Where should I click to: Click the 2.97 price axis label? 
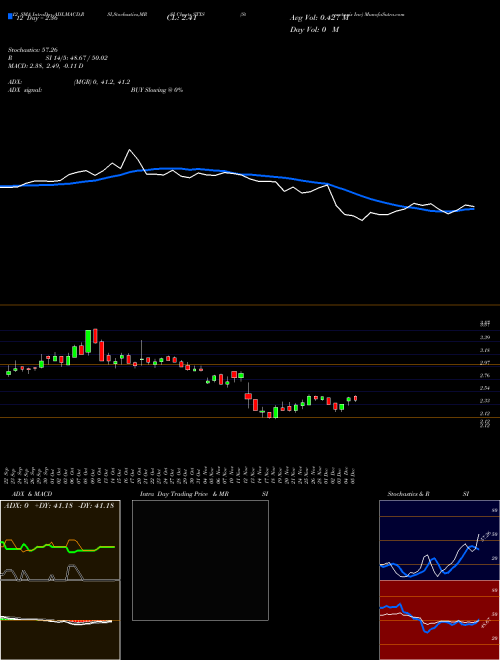tap(484, 363)
